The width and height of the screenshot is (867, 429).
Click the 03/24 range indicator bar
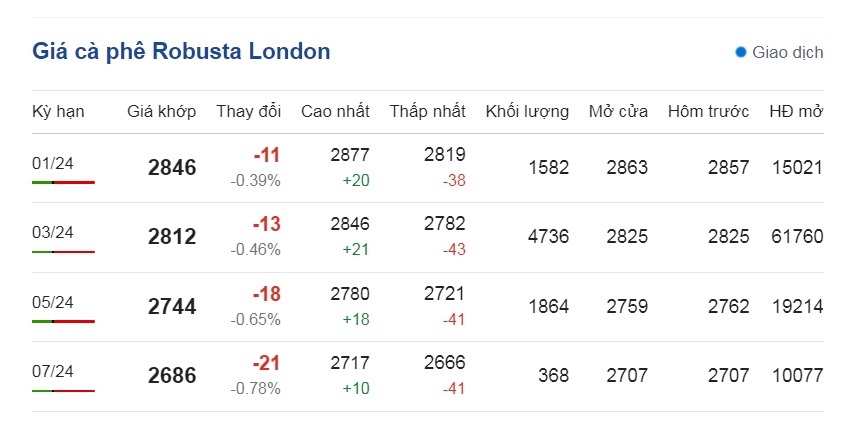click(x=64, y=252)
